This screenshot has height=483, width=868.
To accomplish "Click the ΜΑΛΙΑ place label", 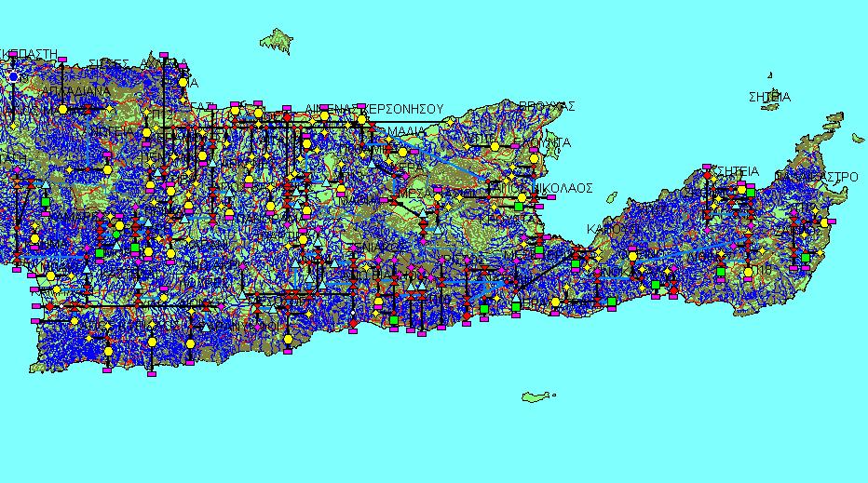I will [407, 131].
